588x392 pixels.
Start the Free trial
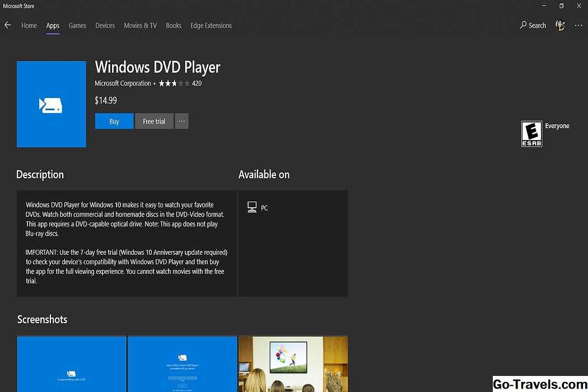click(x=154, y=122)
